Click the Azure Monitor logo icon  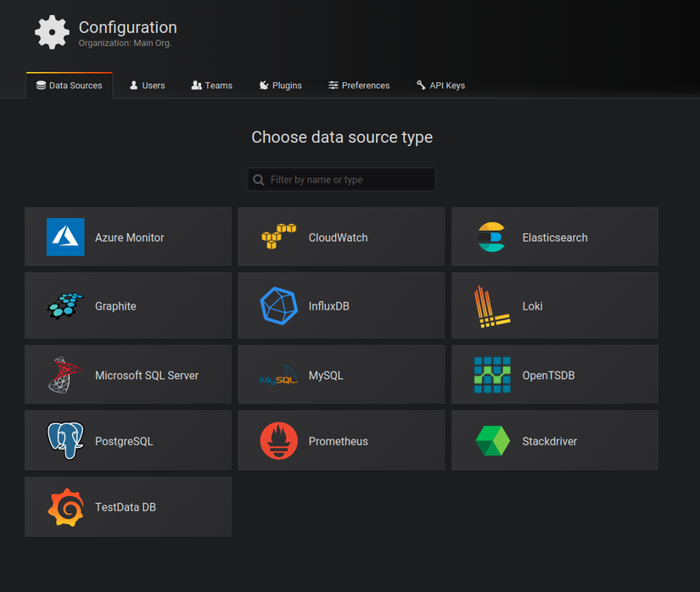pyautogui.click(x=65, y=237)
